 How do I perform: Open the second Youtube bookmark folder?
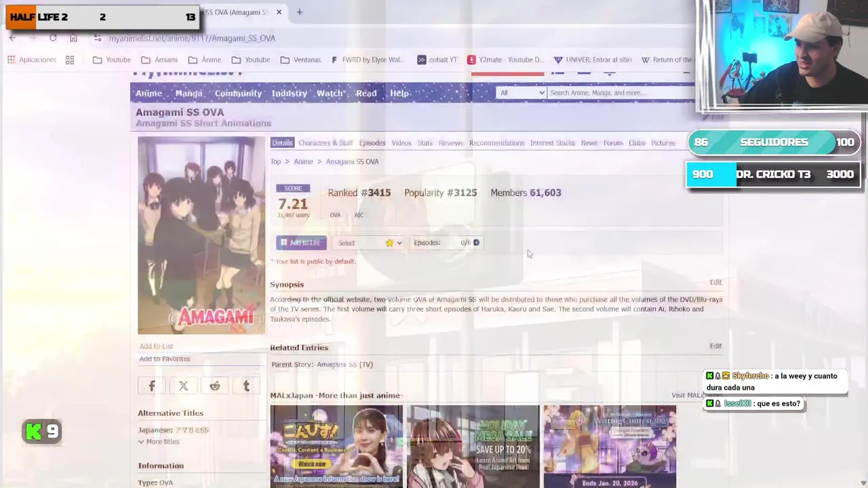point(251,60)
